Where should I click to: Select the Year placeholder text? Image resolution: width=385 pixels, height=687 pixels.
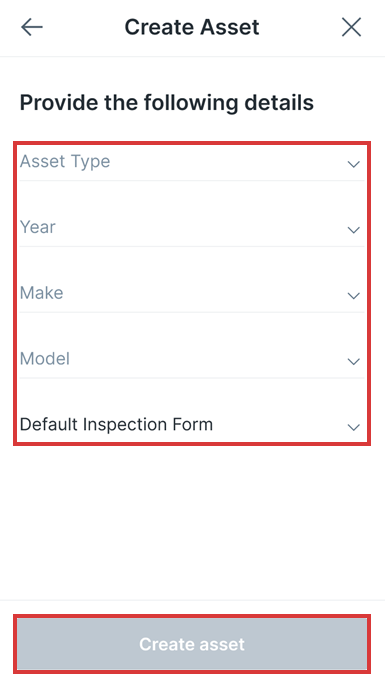[38, 227]
